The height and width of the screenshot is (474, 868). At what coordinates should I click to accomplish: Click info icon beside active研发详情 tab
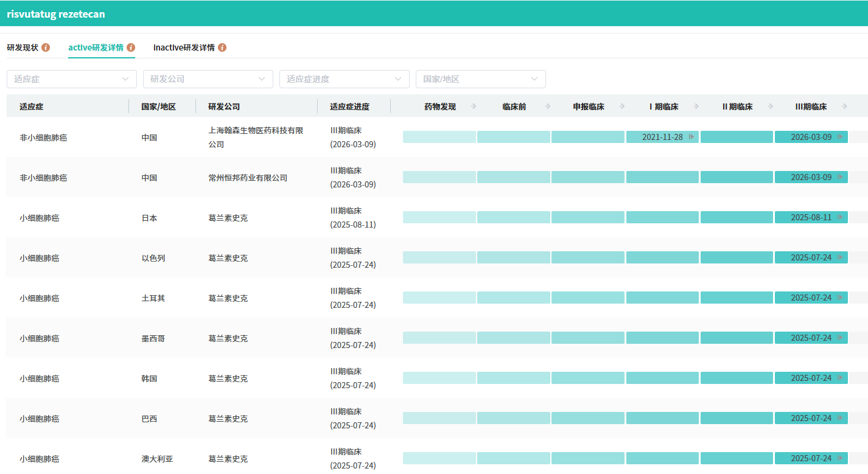point(131,47)
